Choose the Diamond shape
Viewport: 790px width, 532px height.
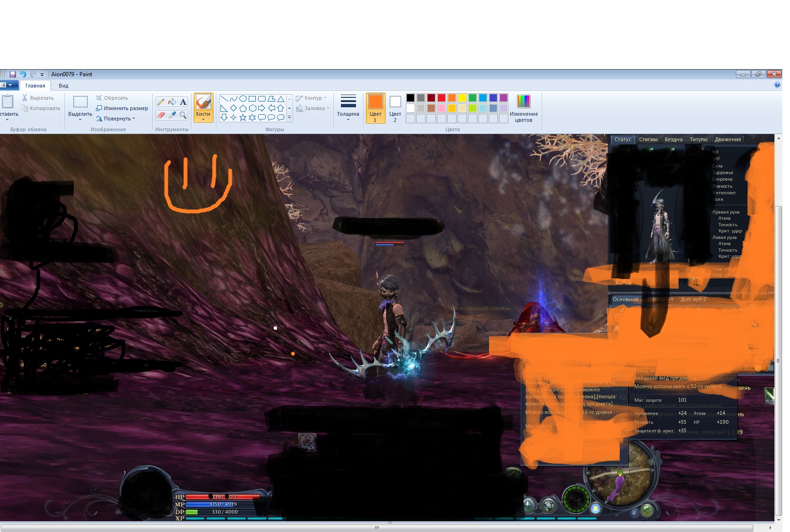234,108
